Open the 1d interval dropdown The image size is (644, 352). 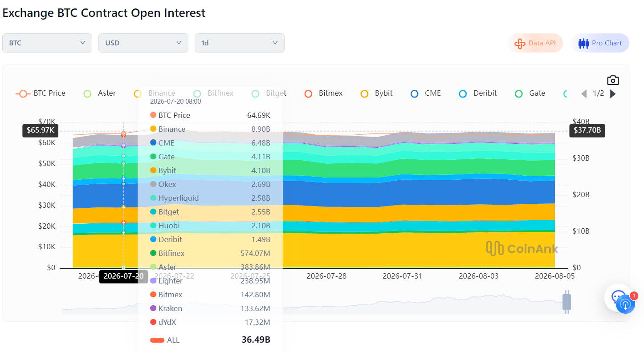[240, 43]
